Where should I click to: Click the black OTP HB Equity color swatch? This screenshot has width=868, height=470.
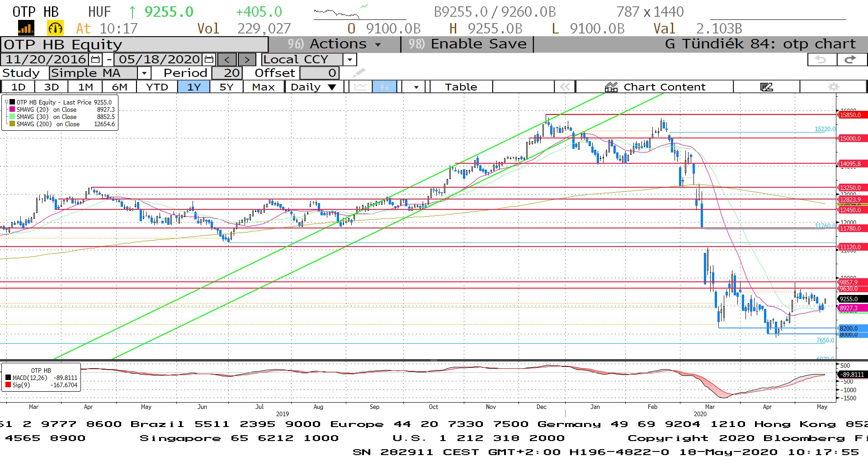coord(13,102)
